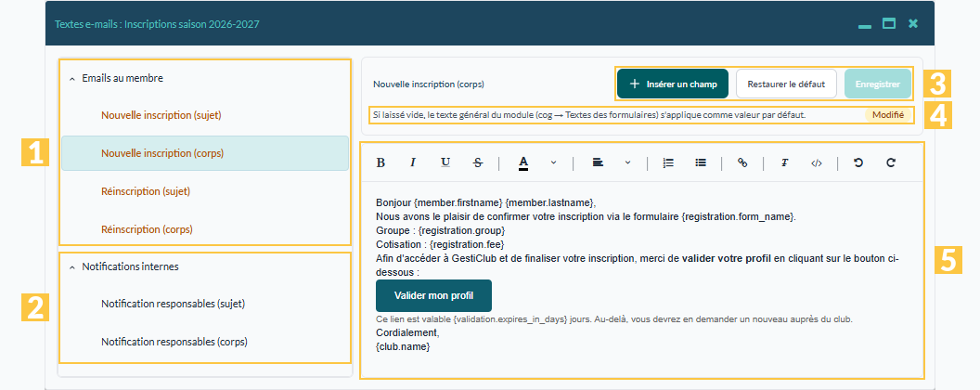The width and height of the screenshot is (980, 390).
Task: Insert a bulleted list
Action: 701,162
